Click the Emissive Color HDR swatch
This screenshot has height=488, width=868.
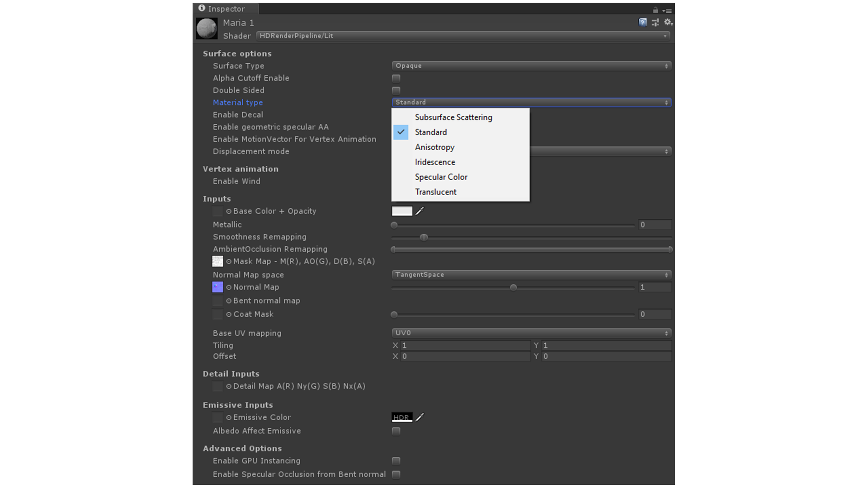coord(402,417)
